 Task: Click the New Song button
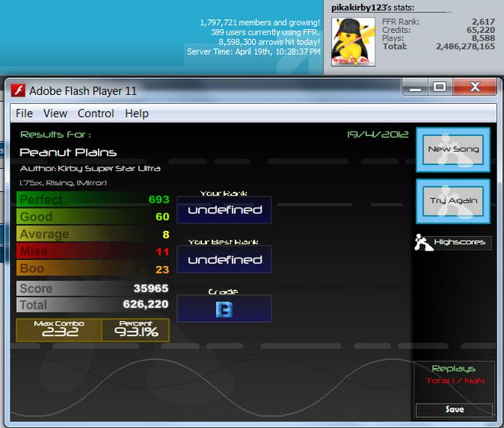[x=454, y=150]
